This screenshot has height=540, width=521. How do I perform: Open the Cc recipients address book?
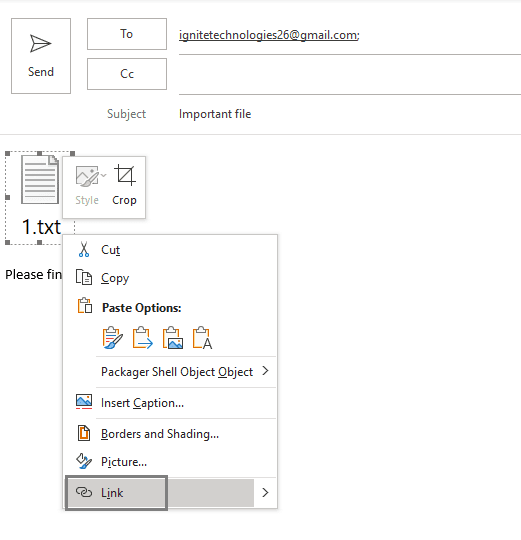(127, 74)
